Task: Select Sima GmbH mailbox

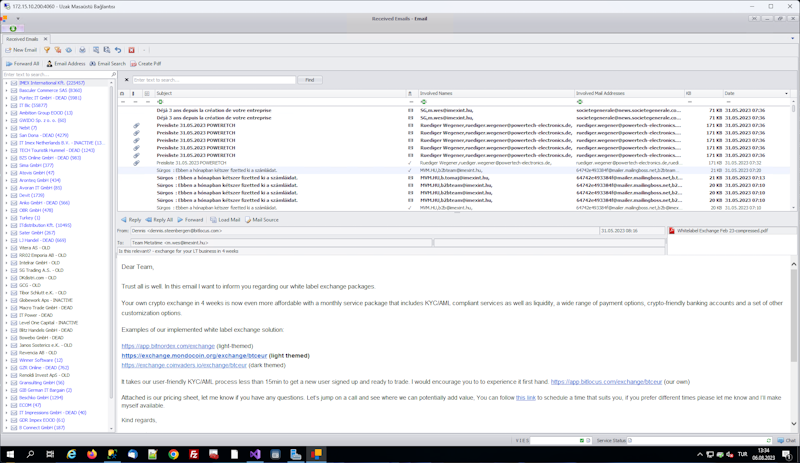Action: click(36, 165)
